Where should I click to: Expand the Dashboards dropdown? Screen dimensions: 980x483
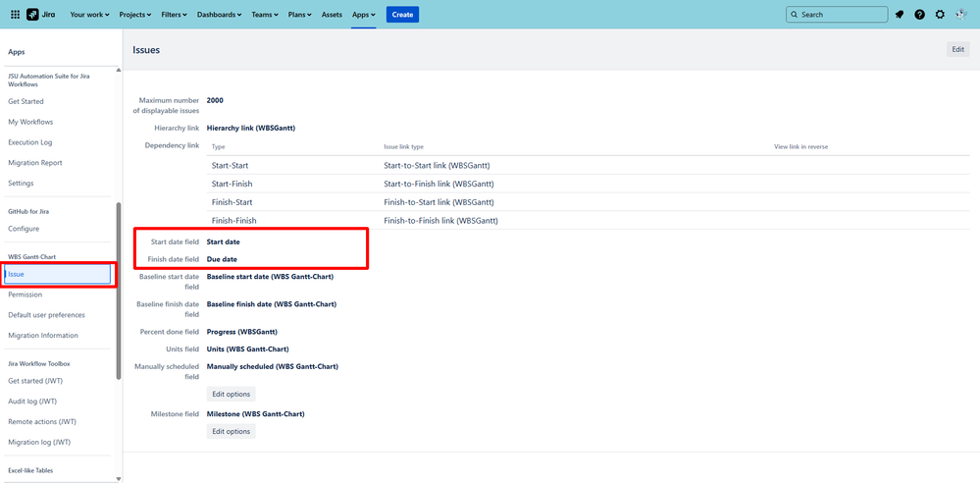[220, 15]
